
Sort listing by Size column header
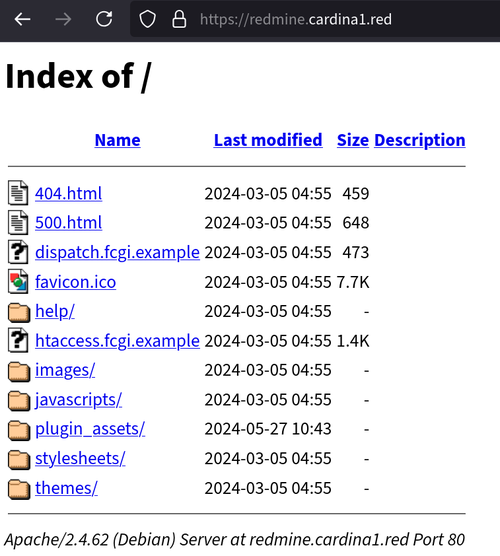point(353,140)
